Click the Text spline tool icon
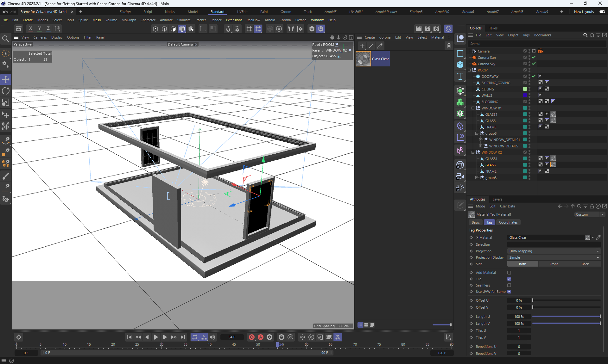The height and width of the screenshot is (364, 608). (460, 76)
